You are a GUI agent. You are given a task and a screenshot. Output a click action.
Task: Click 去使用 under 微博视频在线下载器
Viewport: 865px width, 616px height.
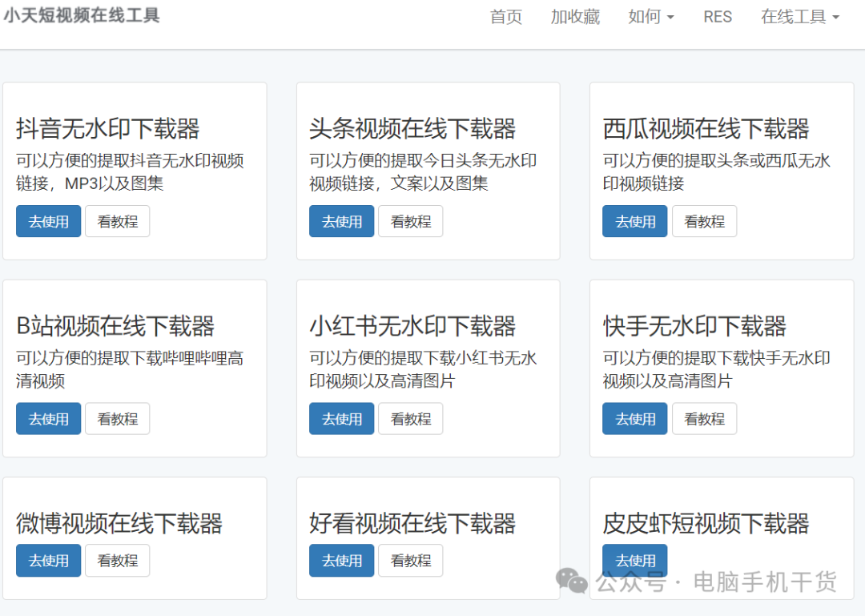click(x=49, y=561)
